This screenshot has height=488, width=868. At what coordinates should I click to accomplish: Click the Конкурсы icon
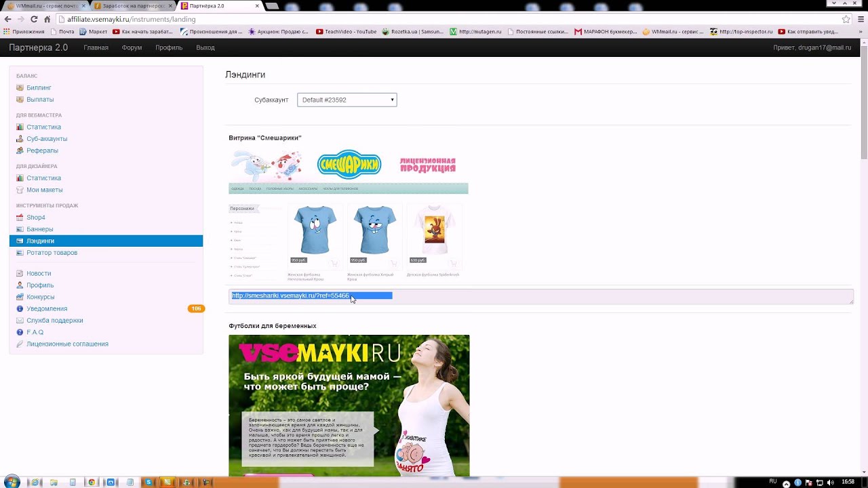20,297
